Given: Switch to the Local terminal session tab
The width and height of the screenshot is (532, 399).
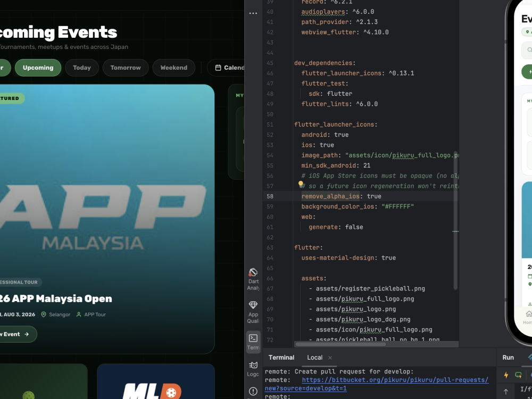Looking at the screenshot, I should [x=314, y=358].
